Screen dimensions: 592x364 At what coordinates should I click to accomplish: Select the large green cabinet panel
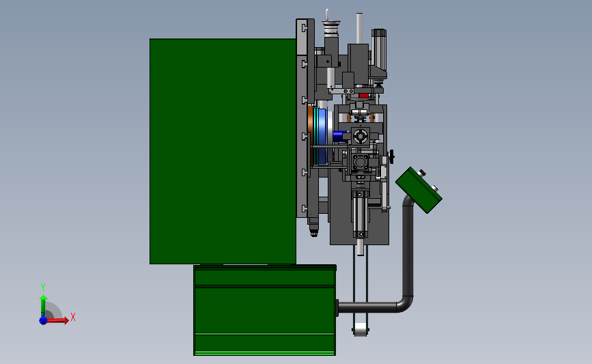223,151
